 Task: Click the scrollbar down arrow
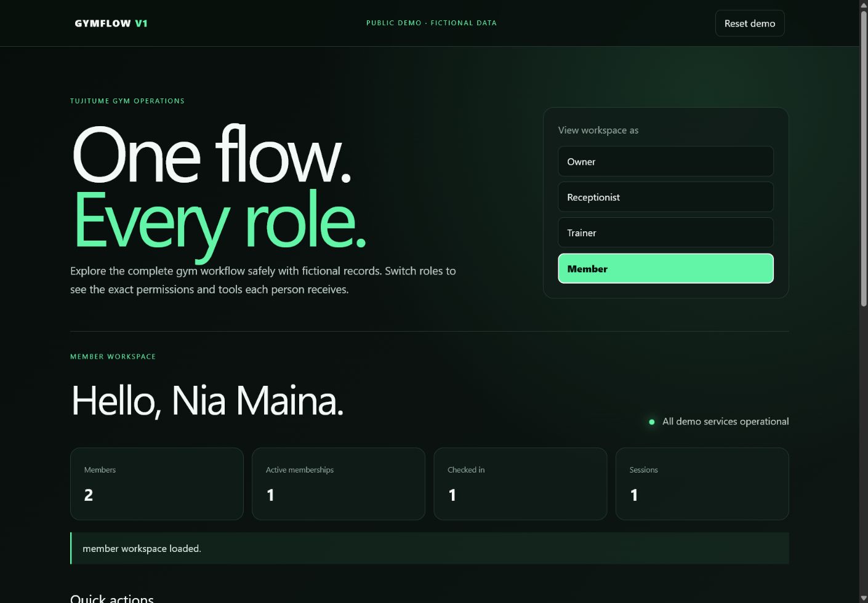(864, 598)
